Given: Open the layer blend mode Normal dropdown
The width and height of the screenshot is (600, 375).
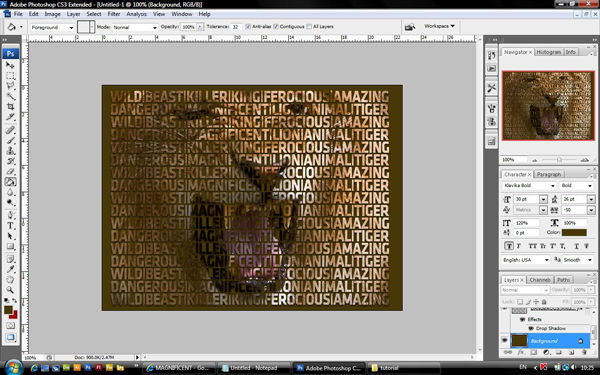Looking at the screenshot, I should 525,290.
